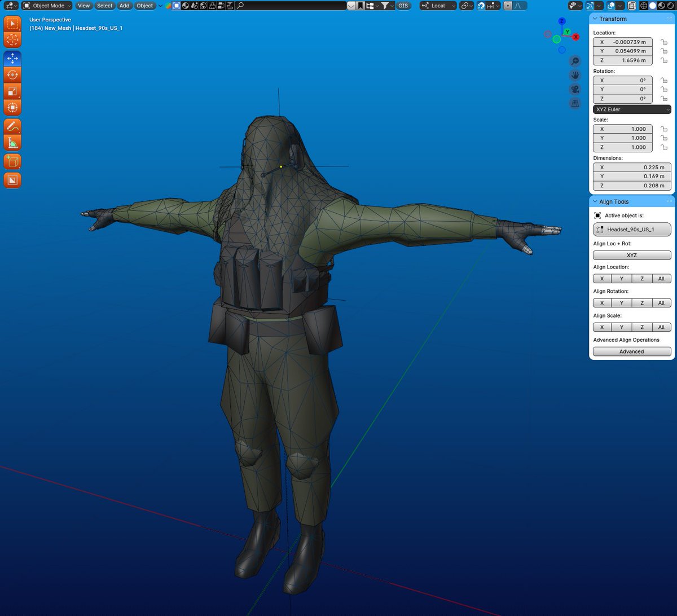Click the Headset_90s_US_1 active object button
The width and height of the screenshot is (677, 616).
[632, 230]
